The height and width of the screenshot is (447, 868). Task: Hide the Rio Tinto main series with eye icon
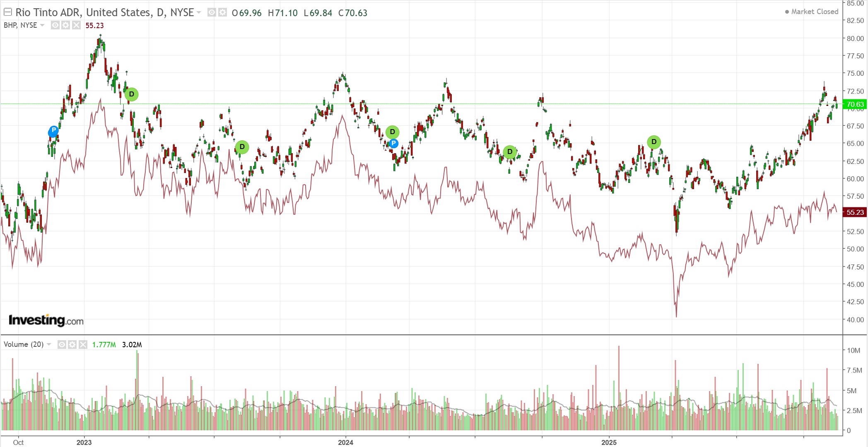click(212, 12)
